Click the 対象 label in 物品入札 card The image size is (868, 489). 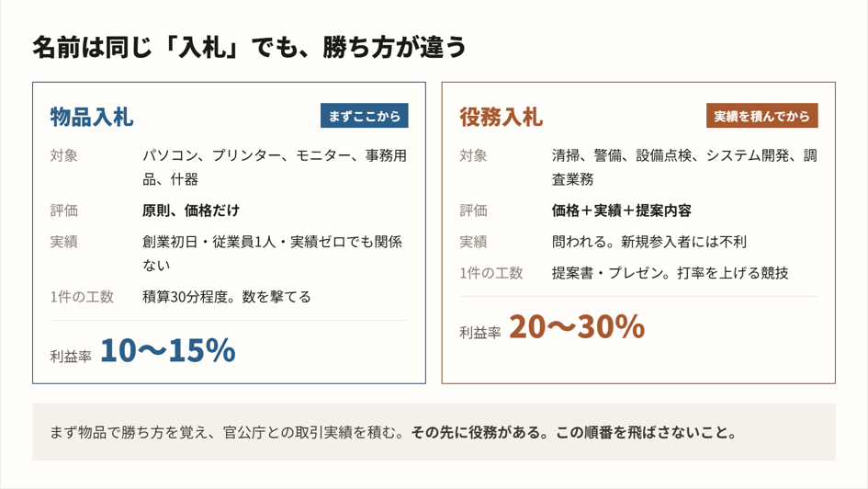click(63, 155)
